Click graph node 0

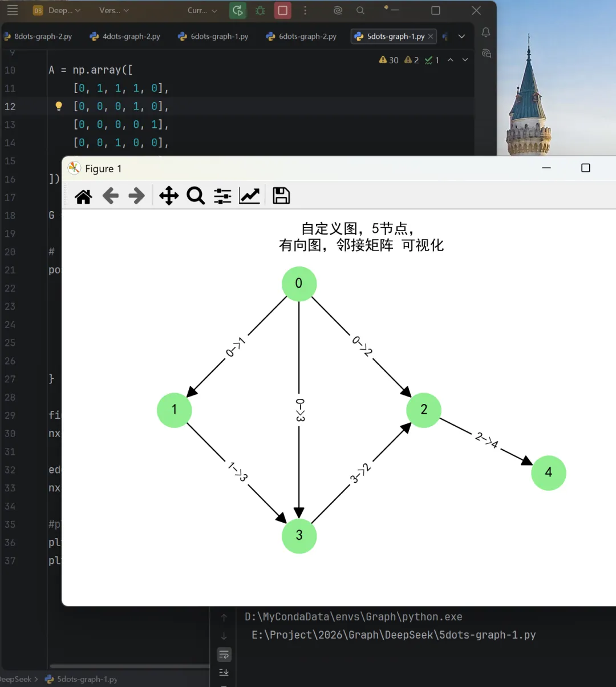tap(299, 284)
